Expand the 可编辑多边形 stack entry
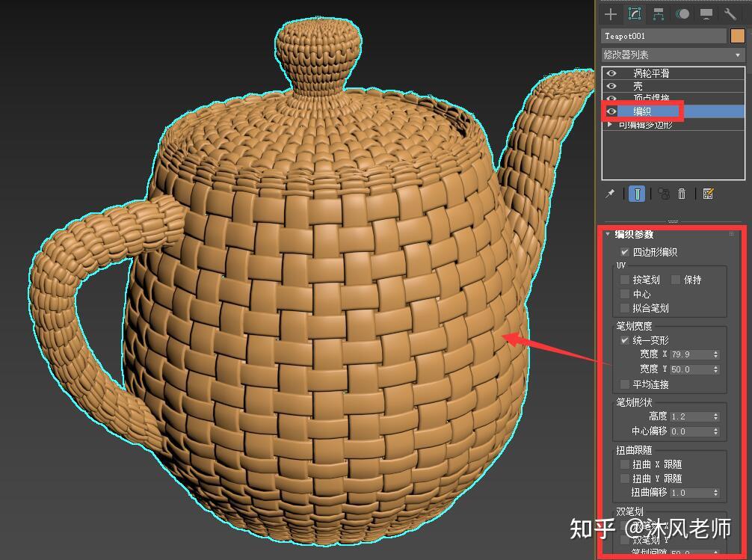This screenshot has height=560, width=752. pos(609,124)
